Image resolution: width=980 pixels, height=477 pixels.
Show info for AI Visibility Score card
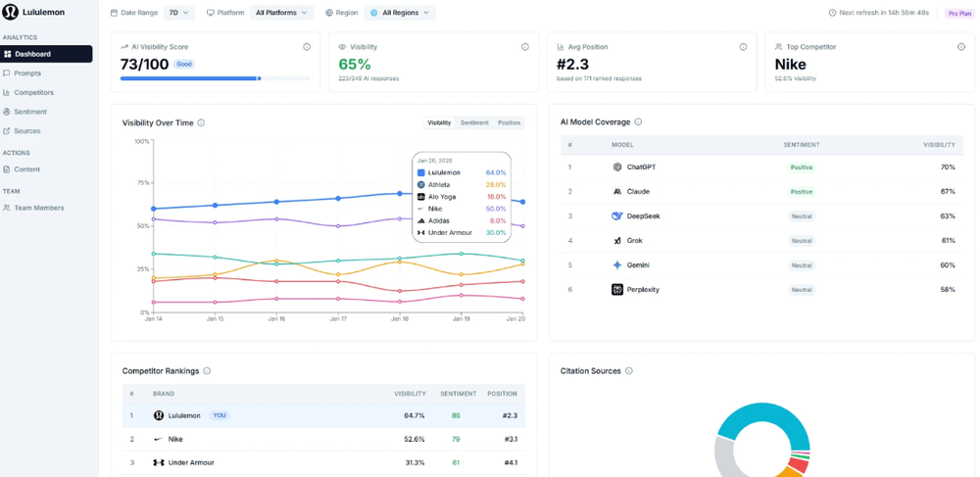point(306,47)
